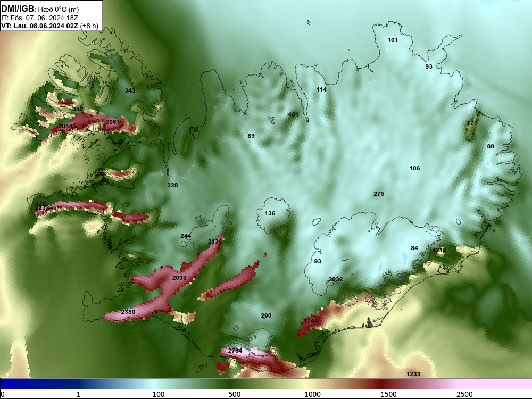Click the map value 114

click(321, 89)
